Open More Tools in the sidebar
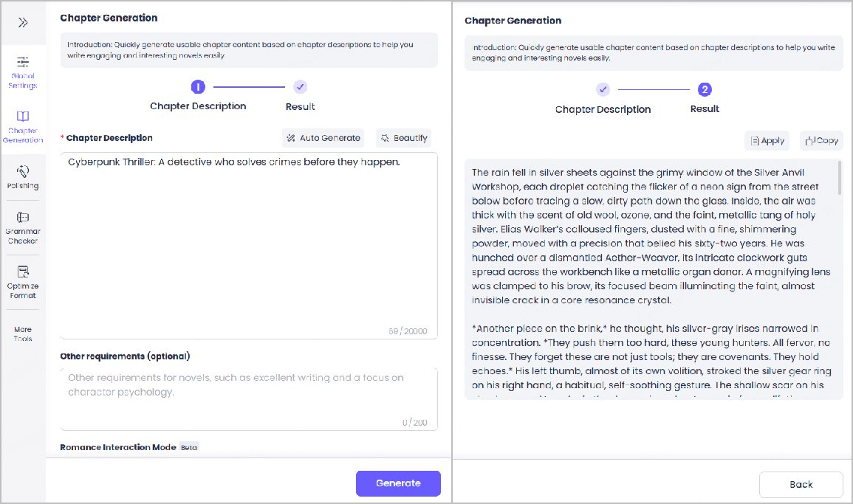Image resolution: width=853 pixels, height=504 pixels. (23, 334)
